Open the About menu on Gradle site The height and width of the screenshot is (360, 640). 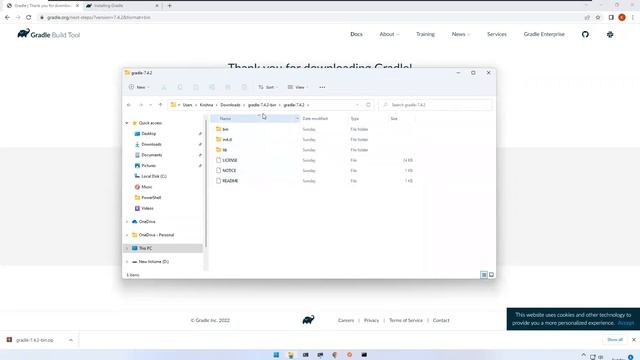click(389, 34)
